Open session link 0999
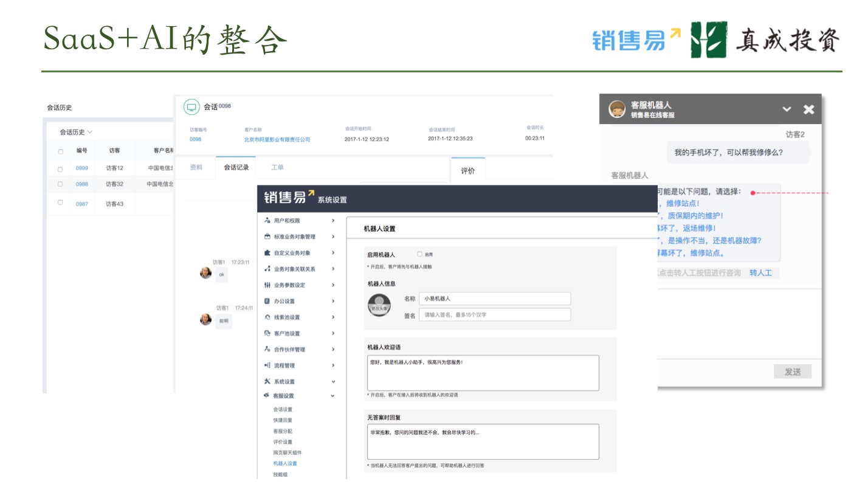The height and width of the screenshot is (484, 868). 82,168
